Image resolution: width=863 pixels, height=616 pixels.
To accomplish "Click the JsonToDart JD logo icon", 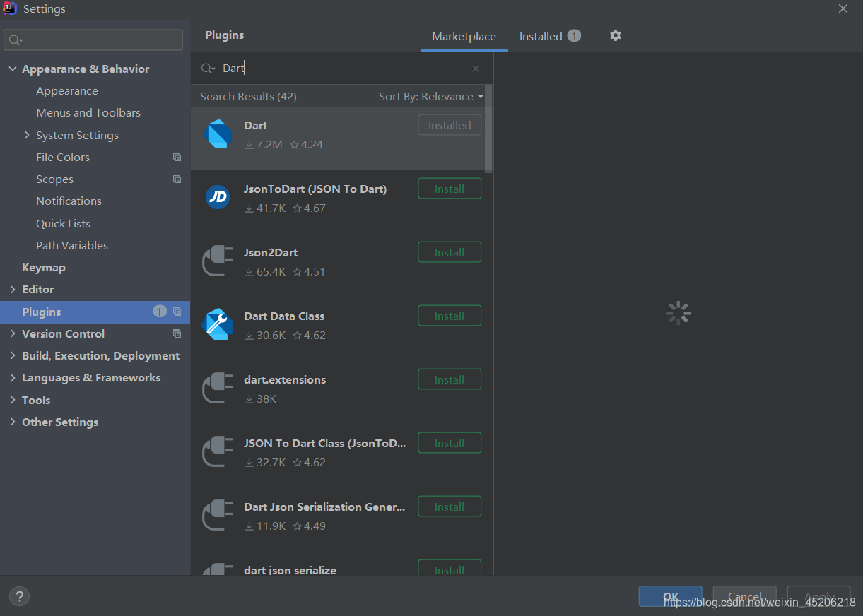I will click(x=218, y=197).
